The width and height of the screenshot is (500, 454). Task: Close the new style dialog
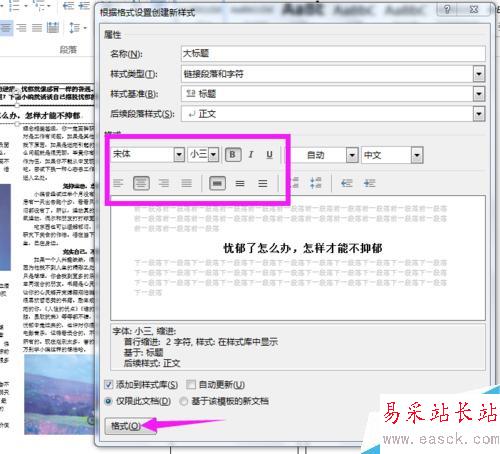[474, 9]
